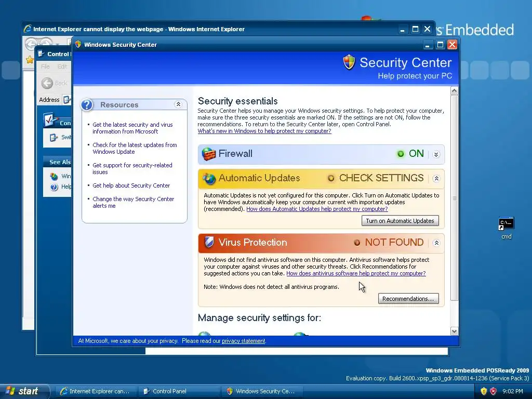Screen dimensions: 532x399
Task: Click Internet Explorer title bar logo icon
Action: (28, 29)
